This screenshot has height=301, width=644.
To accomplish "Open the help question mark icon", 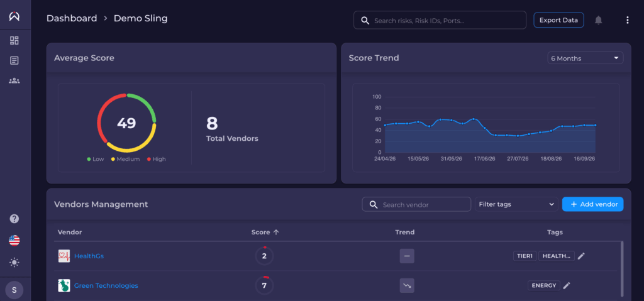I will tap(14, 219).
